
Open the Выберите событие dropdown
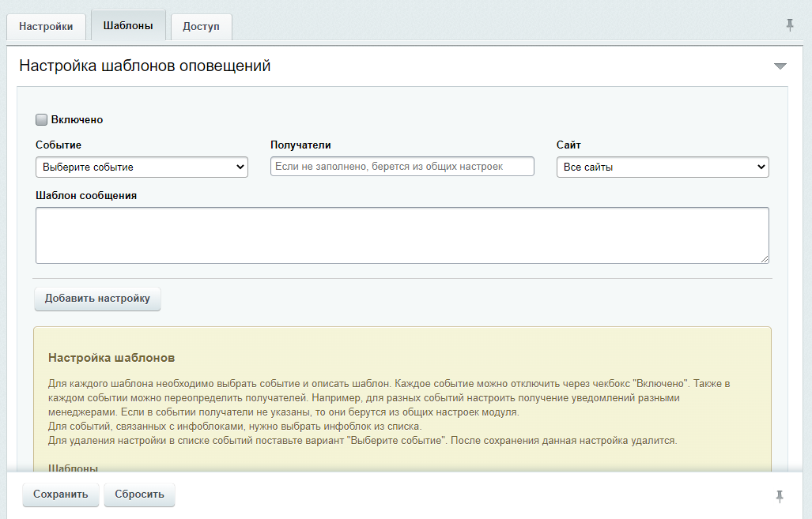coord(142,167)
